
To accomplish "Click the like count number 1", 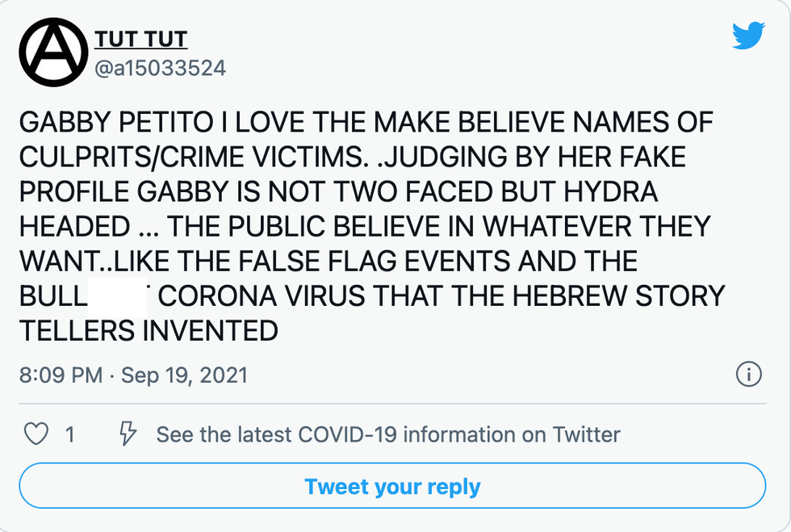I will pyautogui.click(x=70, y=434).
